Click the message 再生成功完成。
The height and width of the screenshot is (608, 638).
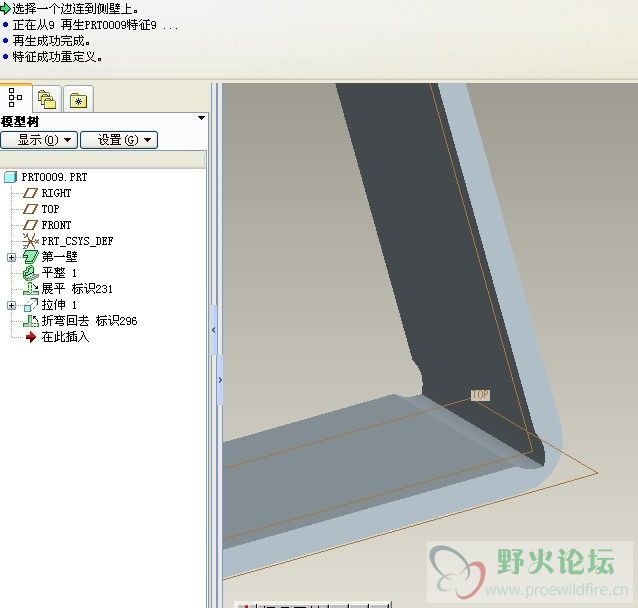(x=52, y=41)
